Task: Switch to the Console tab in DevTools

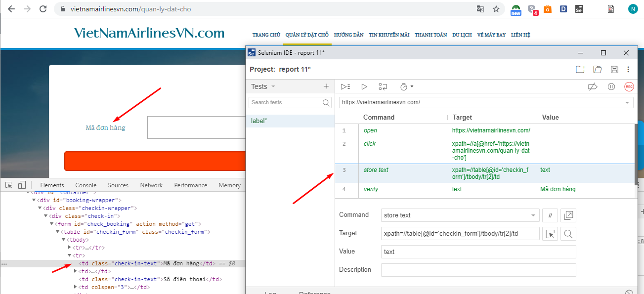Action: pos(86,185)
